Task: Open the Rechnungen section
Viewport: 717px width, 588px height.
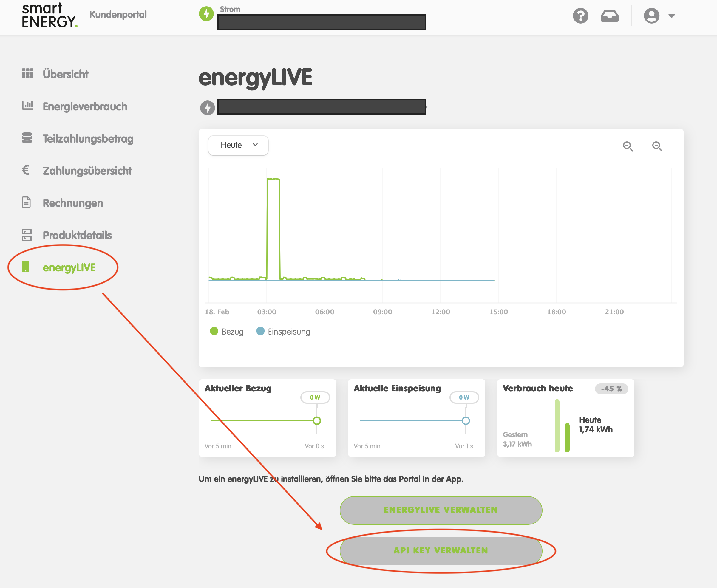Action: tap(73, 203)
